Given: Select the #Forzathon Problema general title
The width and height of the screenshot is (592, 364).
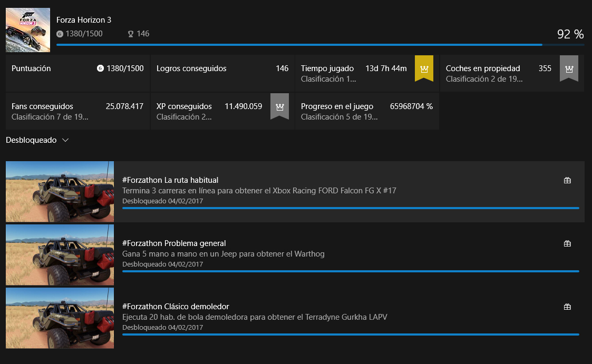Looking at the screenshot, I should tap(174, 243).
